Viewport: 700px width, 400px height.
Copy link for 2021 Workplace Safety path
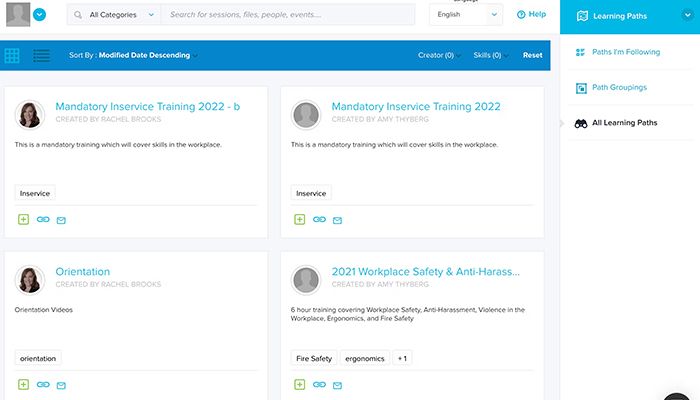[320, 384]
